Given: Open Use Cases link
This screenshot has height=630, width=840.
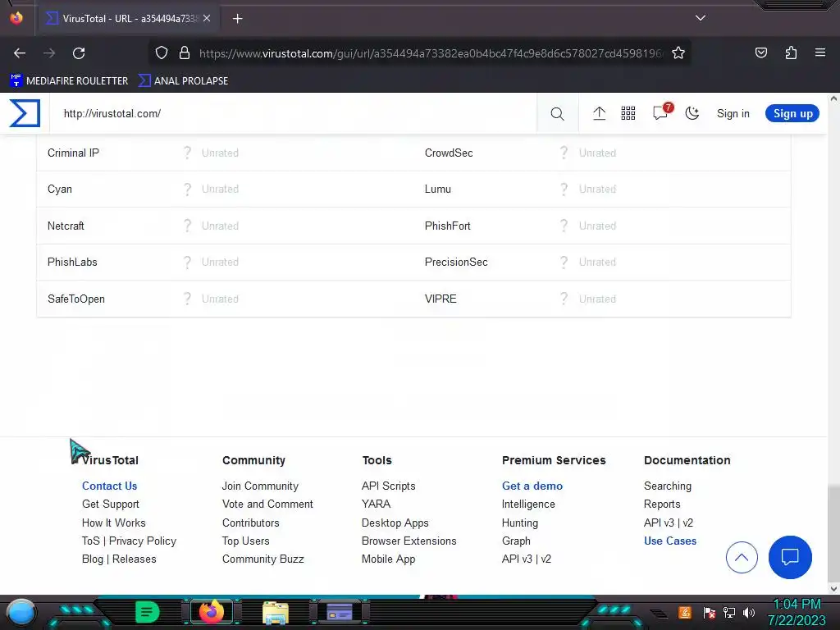Looking at the screenshot, I should coord(669,541).
